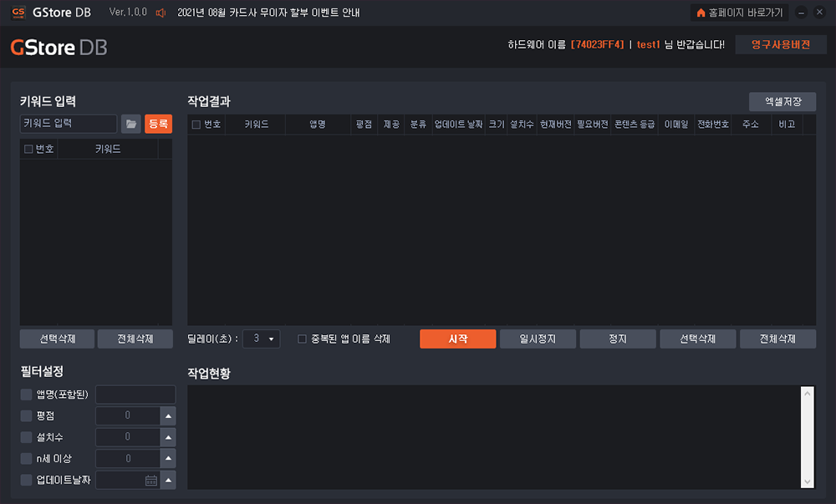Click the orange 시작 button
Screen dimensions: 836x504
pyautogui.click(x=458, y=339)
